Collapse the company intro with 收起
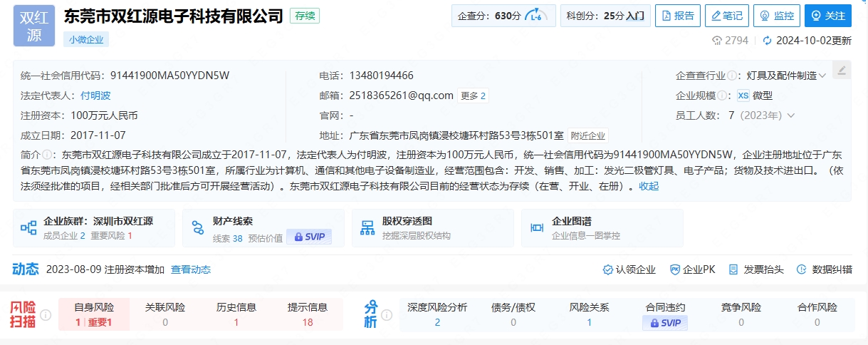The width and height of the screenshot is (868, 345). point(649,186)
